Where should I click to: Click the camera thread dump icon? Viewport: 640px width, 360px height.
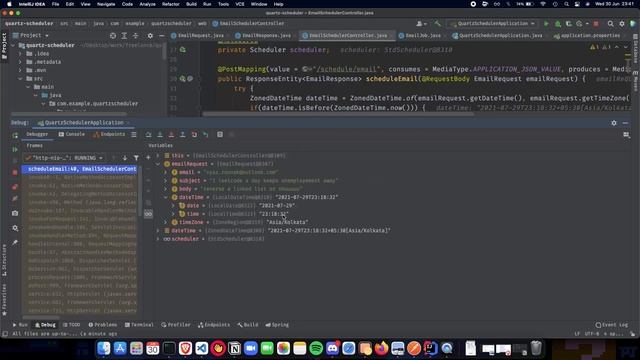15,213
